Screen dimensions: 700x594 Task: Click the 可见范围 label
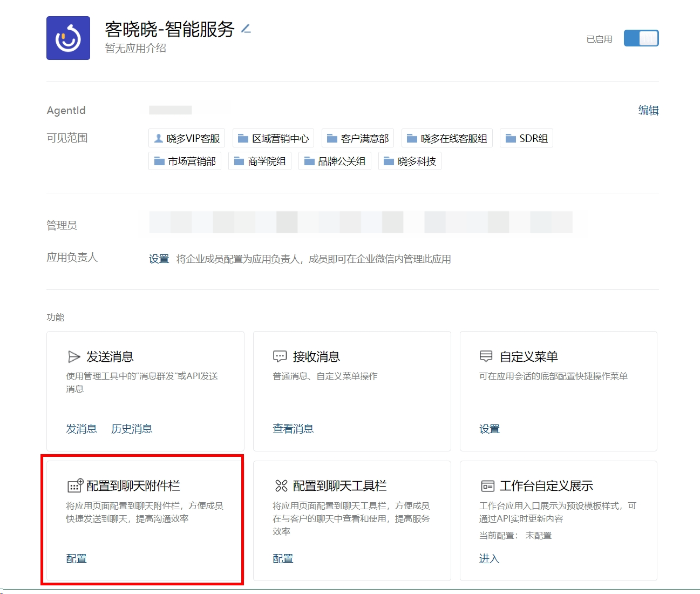tap(67, 138)
